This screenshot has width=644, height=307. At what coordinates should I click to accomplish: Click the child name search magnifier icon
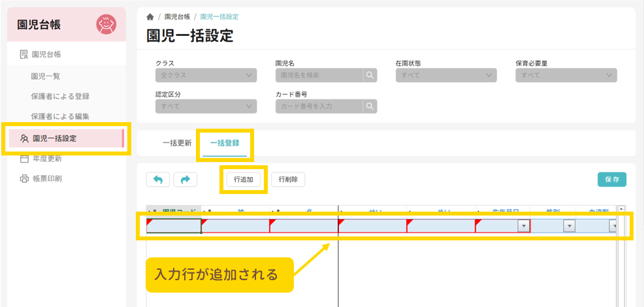pyautogui.click(x=370, y=75)
